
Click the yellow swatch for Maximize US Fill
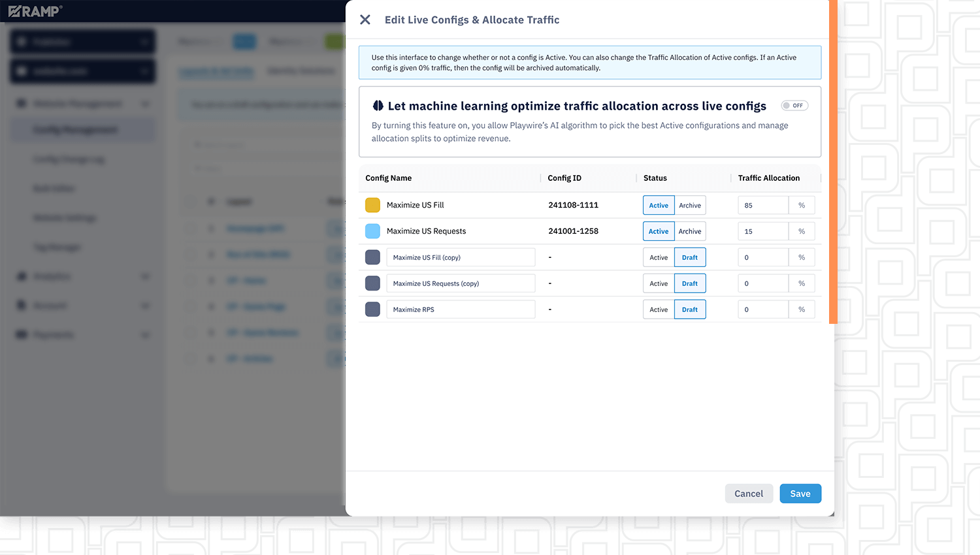click(372, 205)
